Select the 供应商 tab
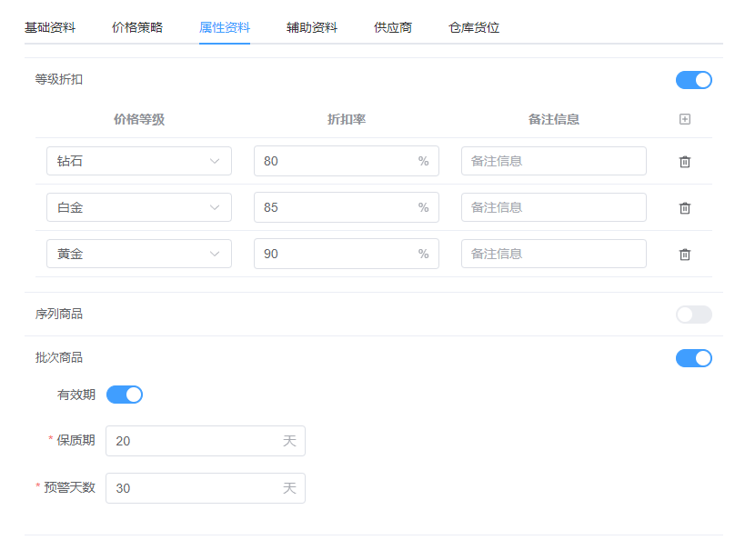735x560 pixels. tap(393, 27)
